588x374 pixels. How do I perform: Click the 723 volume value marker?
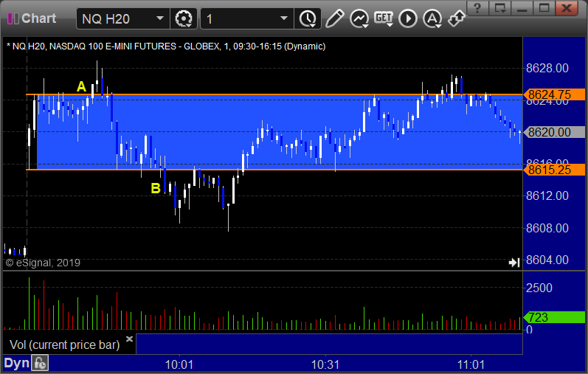click(x=554, y=317)
